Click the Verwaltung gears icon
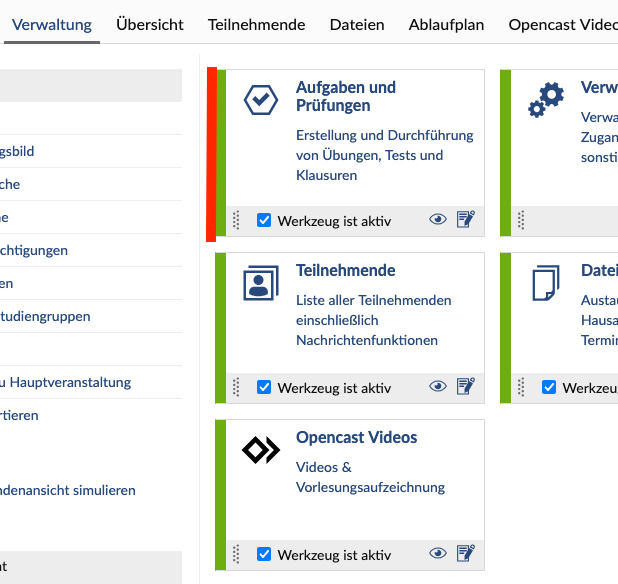This screenshot has width=618, height=584. (546, 100)
